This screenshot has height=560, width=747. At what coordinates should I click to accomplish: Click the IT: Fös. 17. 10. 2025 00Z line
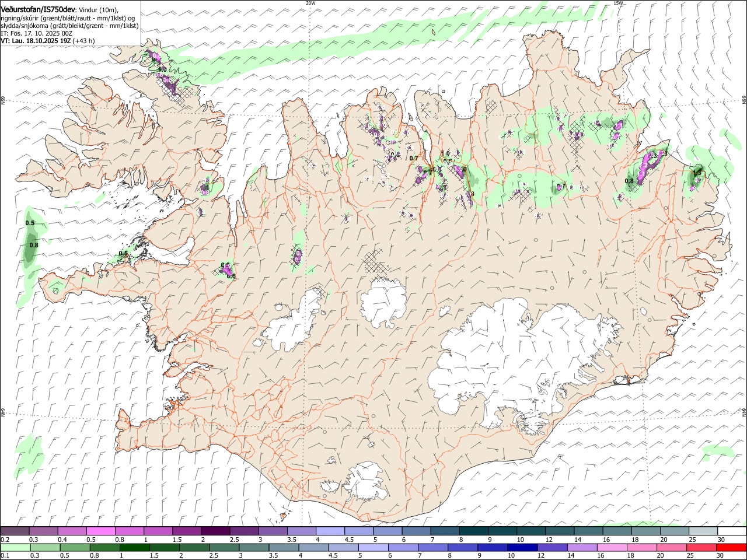click(x=36, y=33)
